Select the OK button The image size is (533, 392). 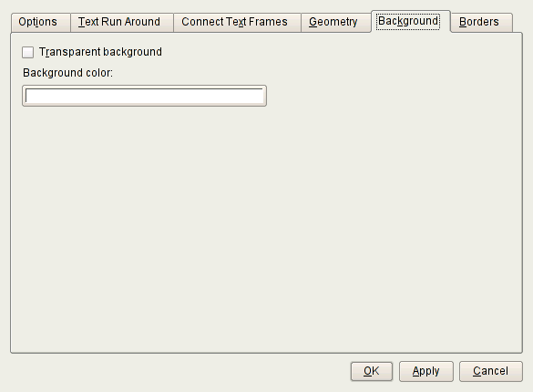point(372,371)
